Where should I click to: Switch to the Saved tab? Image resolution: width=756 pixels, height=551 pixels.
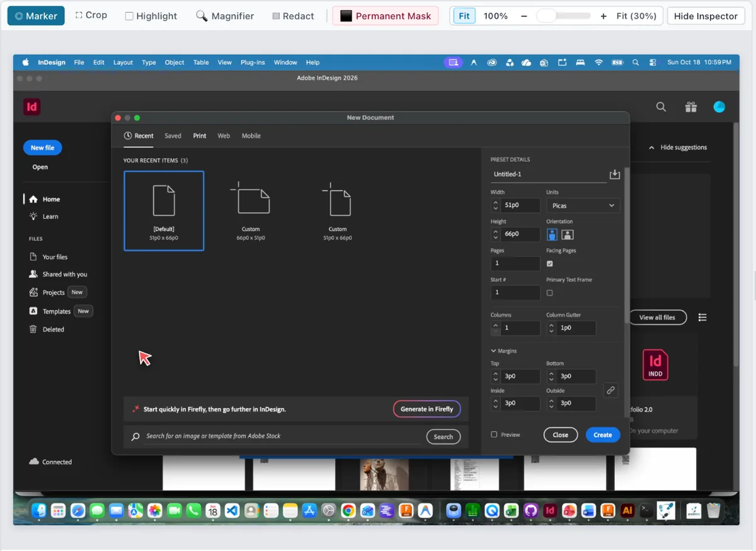click(173, 135)
